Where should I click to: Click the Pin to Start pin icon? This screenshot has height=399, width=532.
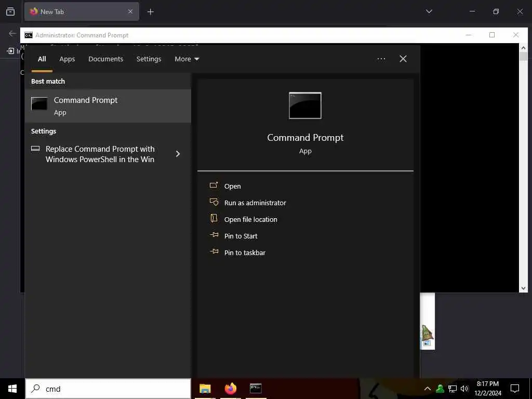click(214, 235)
